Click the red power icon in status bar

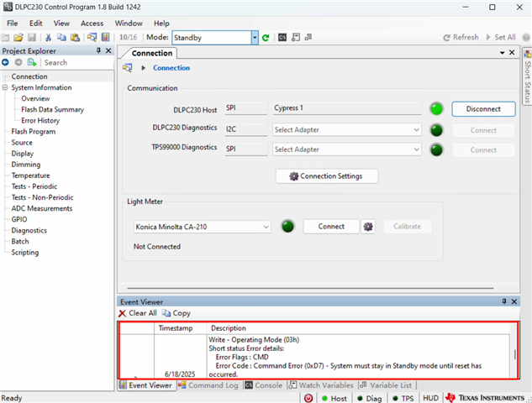point(308,398)
